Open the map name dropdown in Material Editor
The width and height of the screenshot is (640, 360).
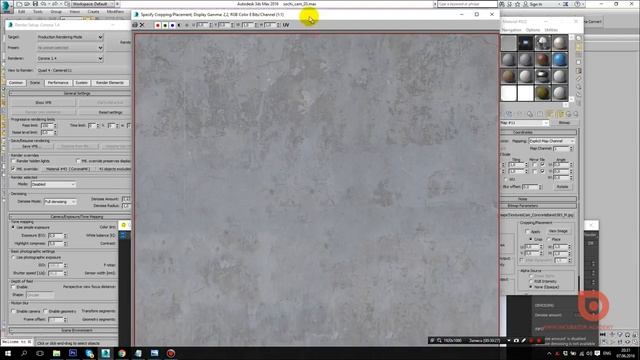pyautogui.click(x=524, y=123)
